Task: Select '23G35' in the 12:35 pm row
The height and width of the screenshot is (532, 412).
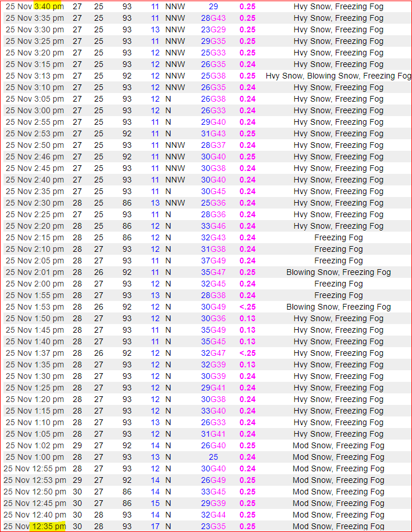Action: coord(213,526)
